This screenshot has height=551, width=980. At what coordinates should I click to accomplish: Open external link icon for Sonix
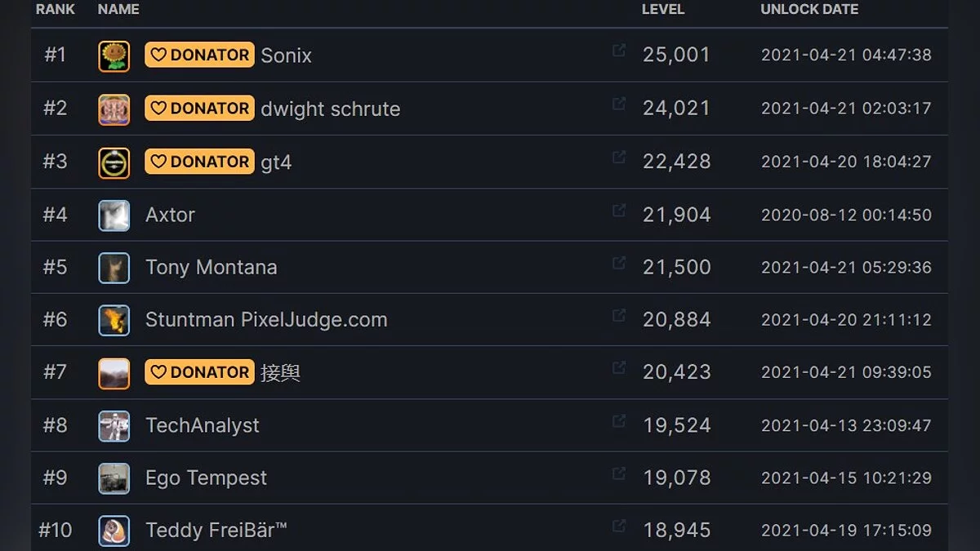pos(619,51)
